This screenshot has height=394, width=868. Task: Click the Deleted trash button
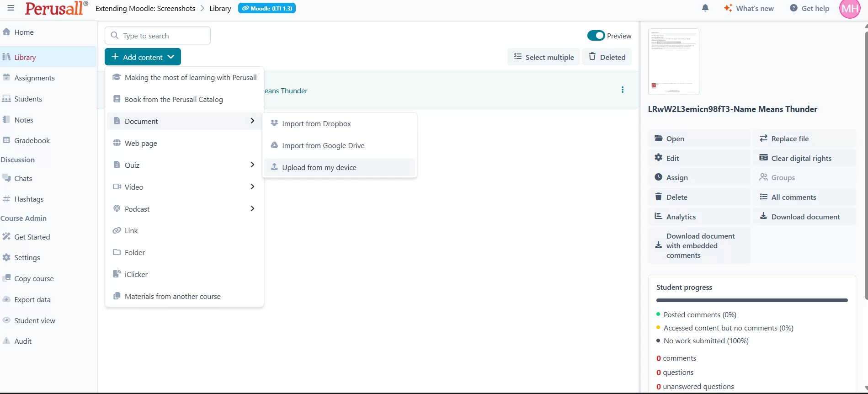pos(607,57)
